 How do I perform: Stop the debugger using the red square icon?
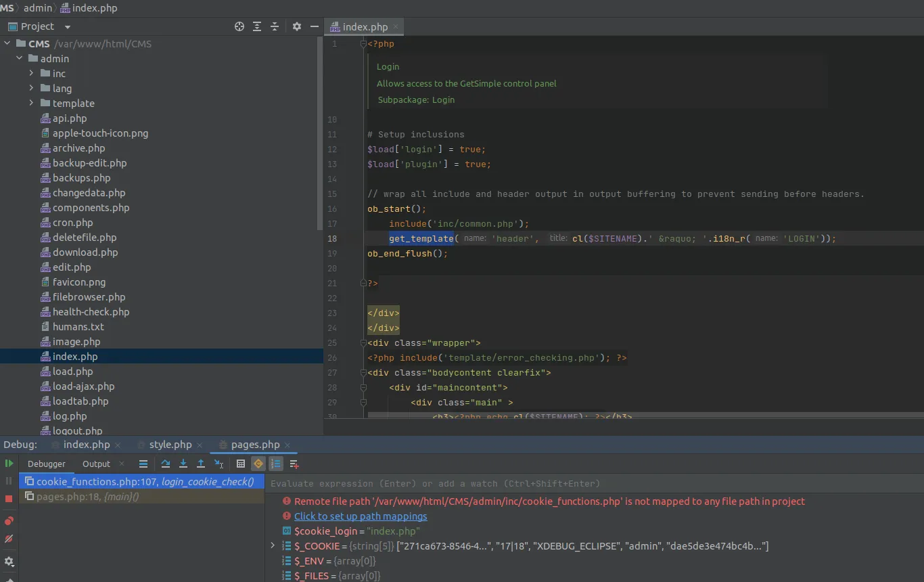click(9, 499)
